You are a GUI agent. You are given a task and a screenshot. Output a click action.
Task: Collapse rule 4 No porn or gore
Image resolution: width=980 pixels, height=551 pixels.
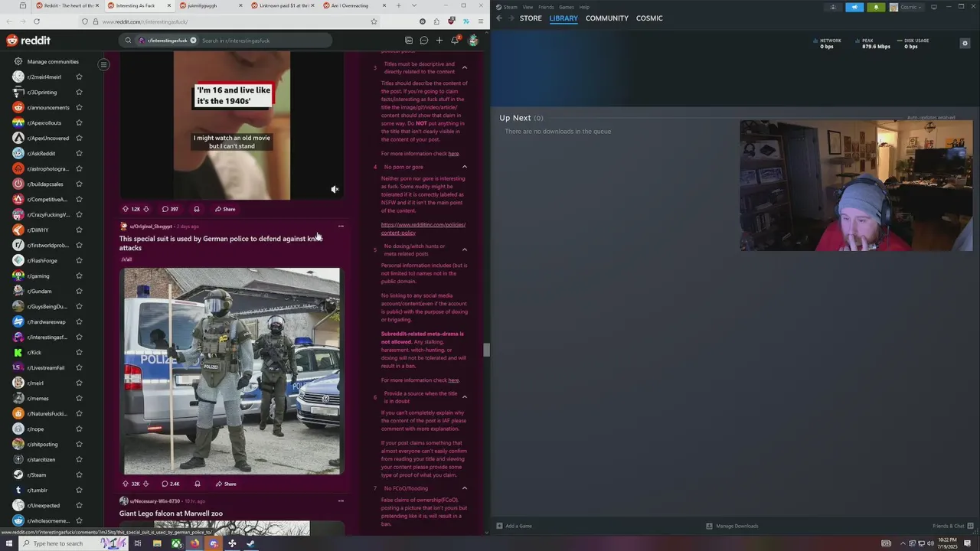click(x=464, y=167)
